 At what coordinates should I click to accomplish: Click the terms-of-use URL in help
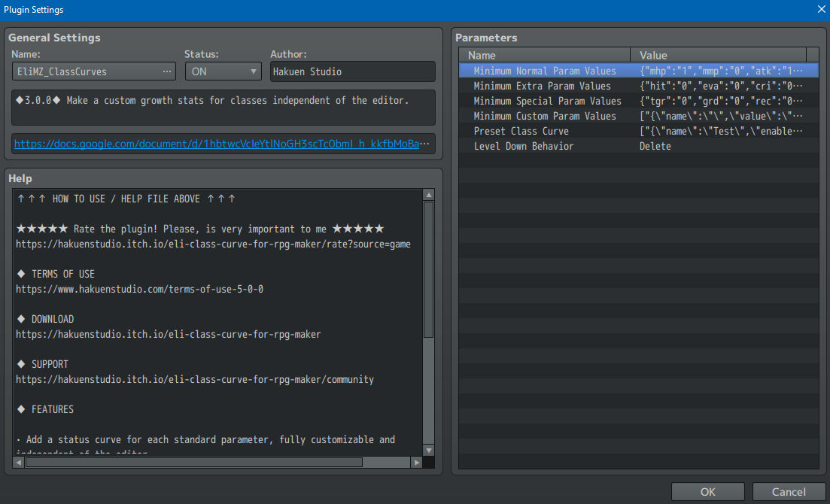140,289
